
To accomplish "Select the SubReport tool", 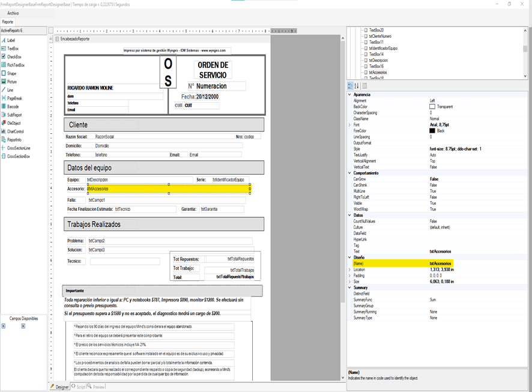I will coord(14,115).
